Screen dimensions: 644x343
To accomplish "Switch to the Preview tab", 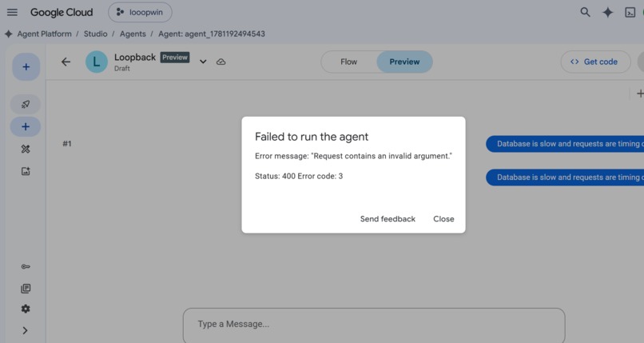I will [x=404, y=62].
